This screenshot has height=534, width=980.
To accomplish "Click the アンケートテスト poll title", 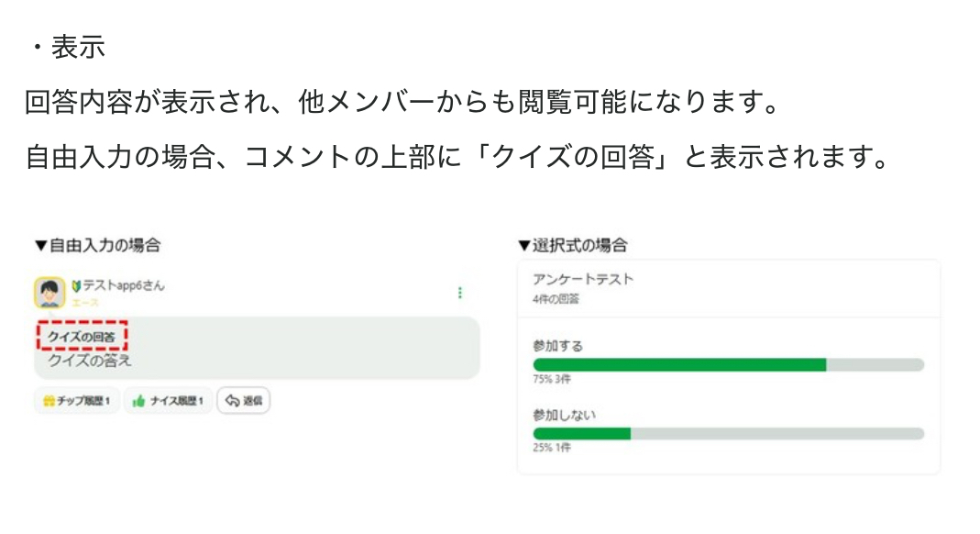I will click(583, 280).
